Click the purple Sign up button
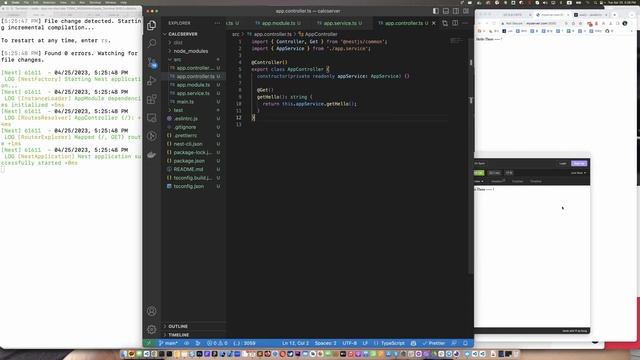This screenshot has width=640, height=360. [579, 163]
